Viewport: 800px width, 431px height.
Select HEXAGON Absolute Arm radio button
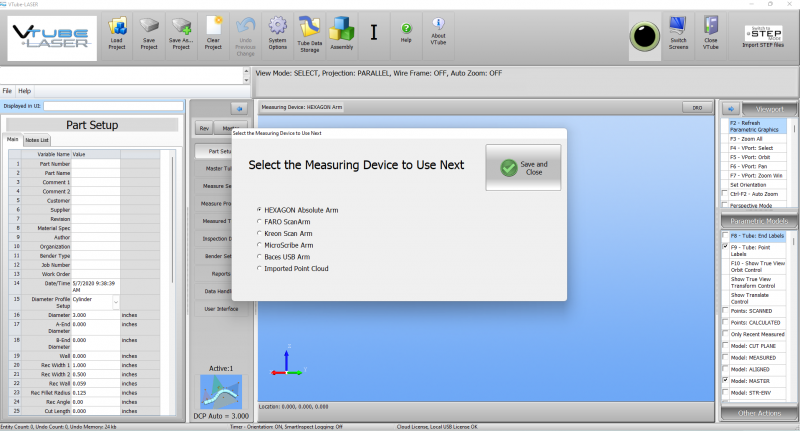coord(259,210)
